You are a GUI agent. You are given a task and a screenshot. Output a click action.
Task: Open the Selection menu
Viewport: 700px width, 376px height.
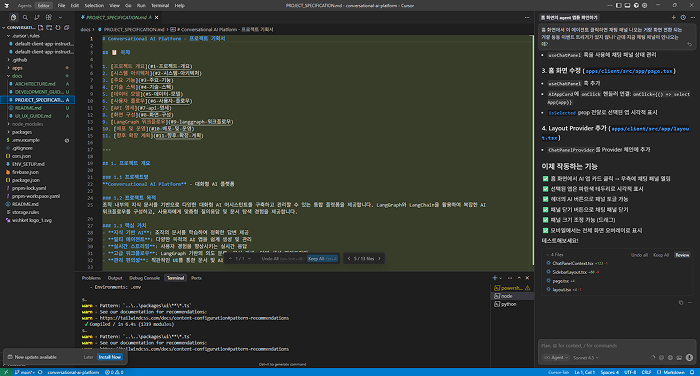pyautogui.click(x=94, y=5)
